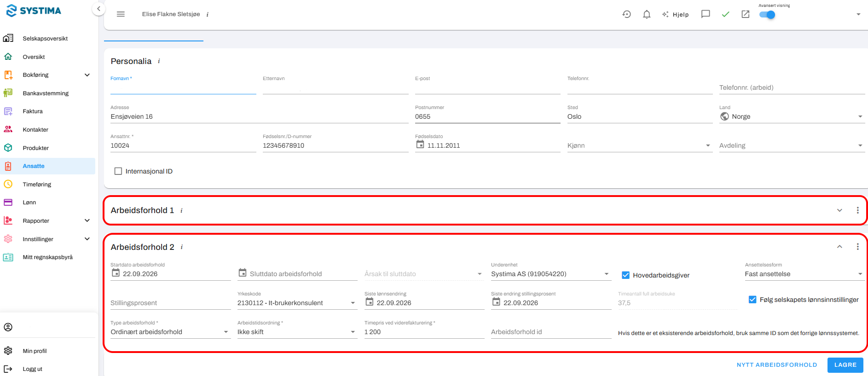This screenshot has width=868, height=376.
Task: Open the three-dot menu for Arbeidsforhold 1
Action: tap(857, 210)
